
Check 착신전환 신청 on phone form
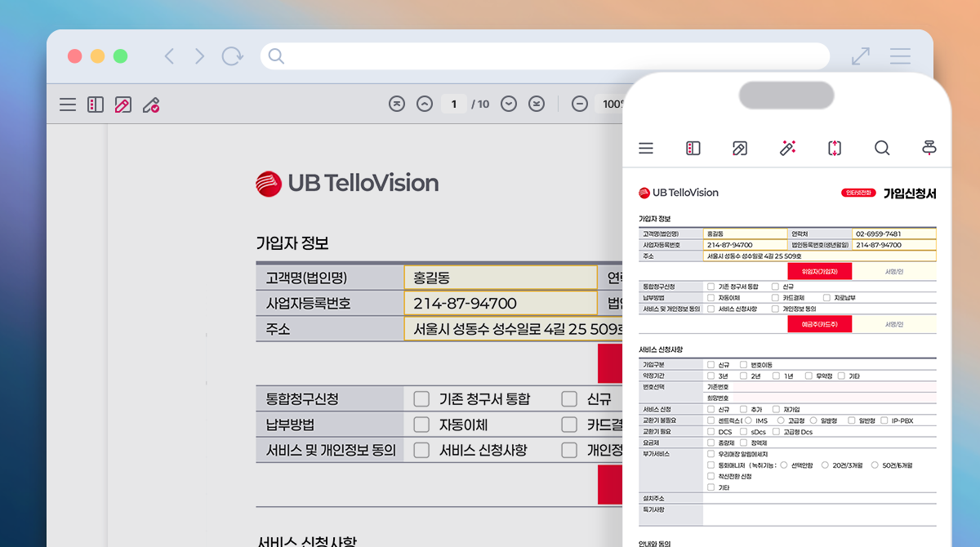(x=710, y=477)
